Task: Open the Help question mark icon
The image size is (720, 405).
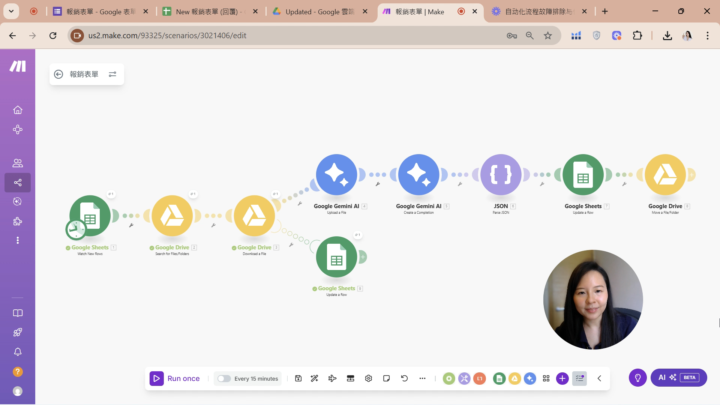Action: (x=17, y=371)
